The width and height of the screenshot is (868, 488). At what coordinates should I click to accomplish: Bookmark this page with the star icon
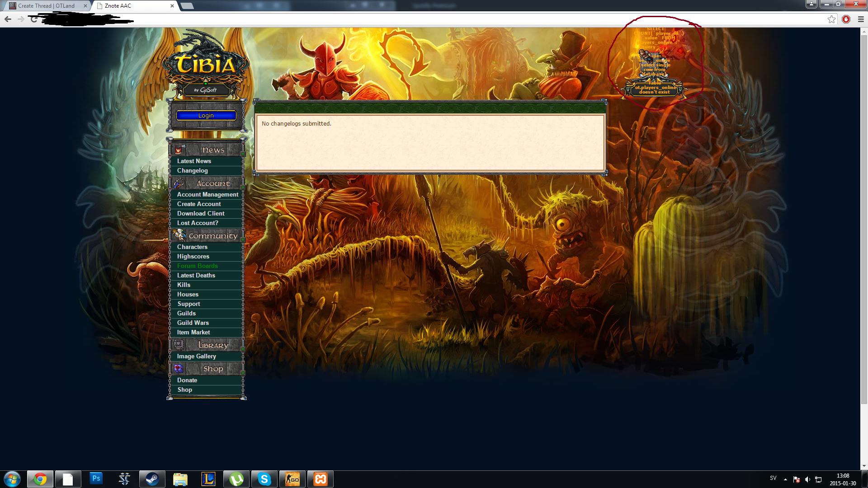[x=831, y=19]
